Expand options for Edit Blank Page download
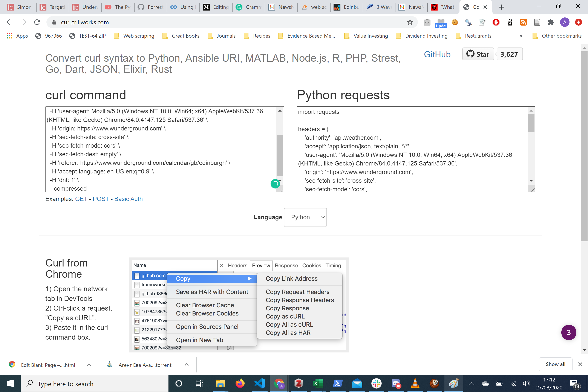The image size is (588, 392). coord(89,365)
